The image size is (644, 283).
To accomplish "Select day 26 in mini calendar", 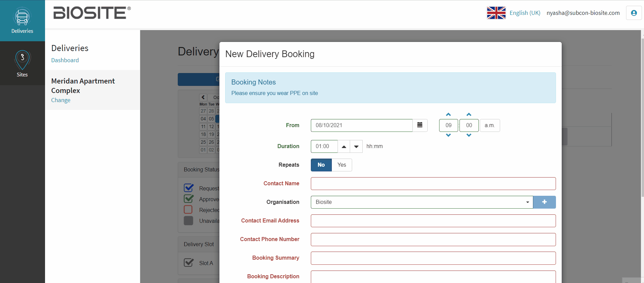I will [211, 142].
